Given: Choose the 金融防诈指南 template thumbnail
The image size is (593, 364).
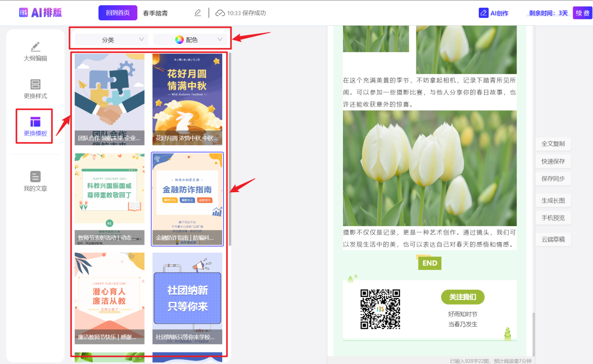Looking at the screenshot, I should pyautogui.click(x=187, y=199).
